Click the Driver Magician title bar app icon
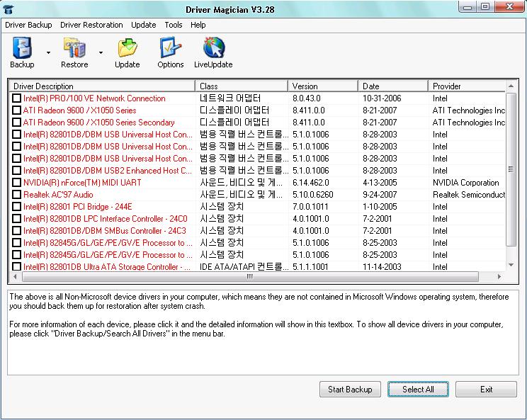Screen dimensions: 527x420 coord(8,8)
